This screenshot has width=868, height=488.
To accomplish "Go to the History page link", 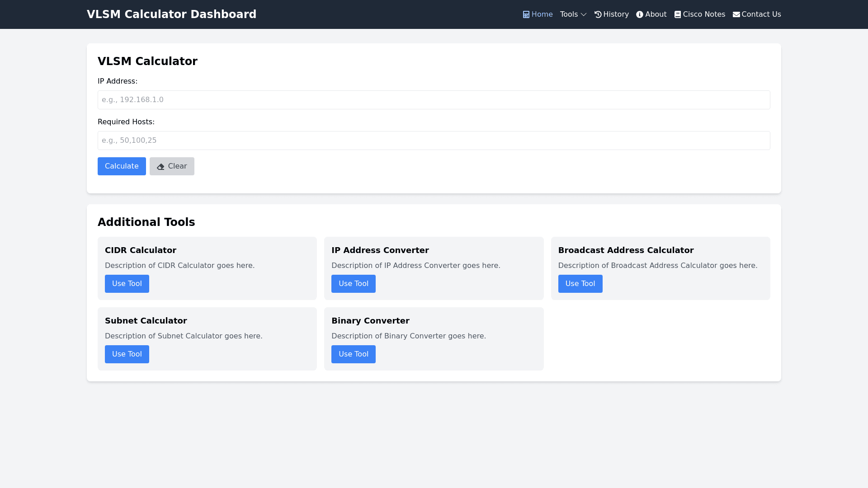I will click(x=616, y=14).
